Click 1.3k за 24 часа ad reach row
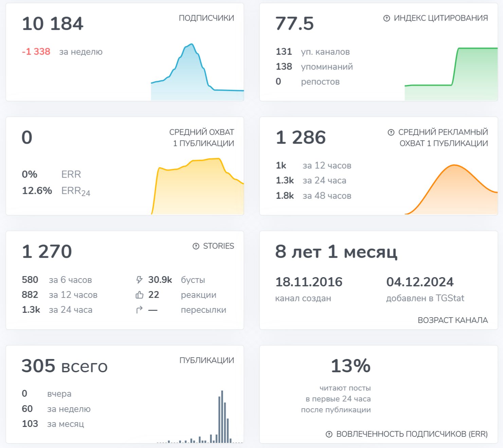Viewport: 503px width, 448px height. (x=311, y=180)
